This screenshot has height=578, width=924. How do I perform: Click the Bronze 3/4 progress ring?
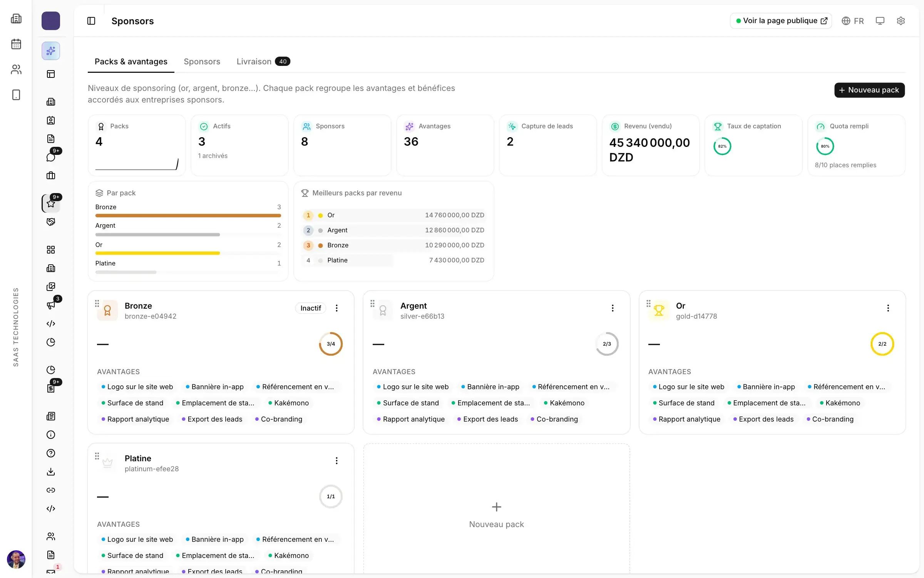point(331,344)
